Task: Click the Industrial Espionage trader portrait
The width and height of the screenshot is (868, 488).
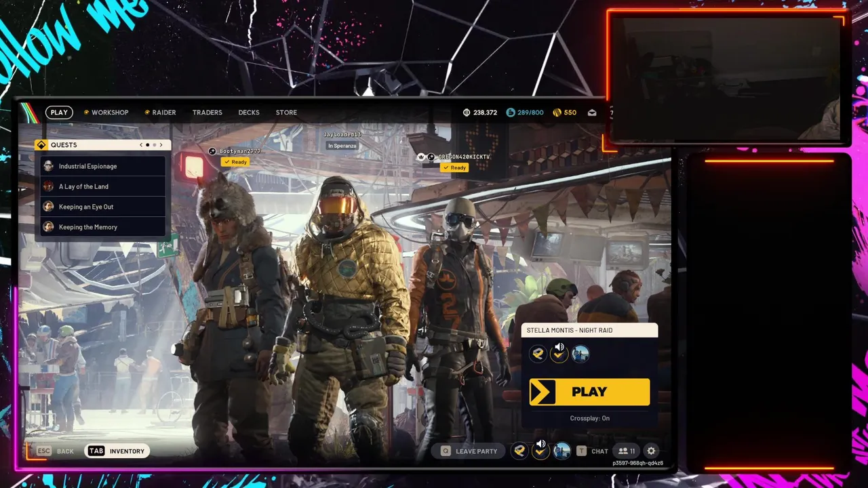Action: pyautogui.click(x=48, y=166)
